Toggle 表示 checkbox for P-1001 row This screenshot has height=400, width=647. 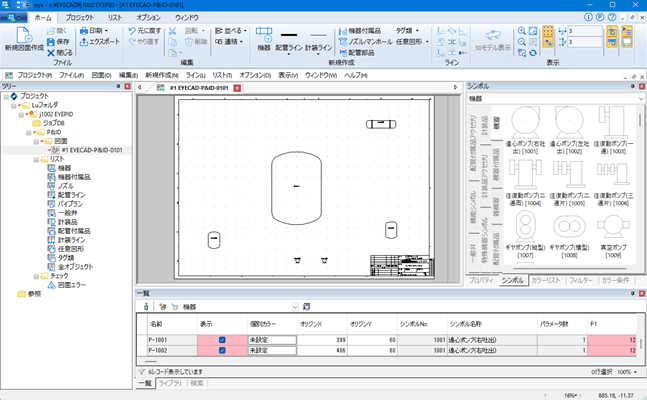220,339
